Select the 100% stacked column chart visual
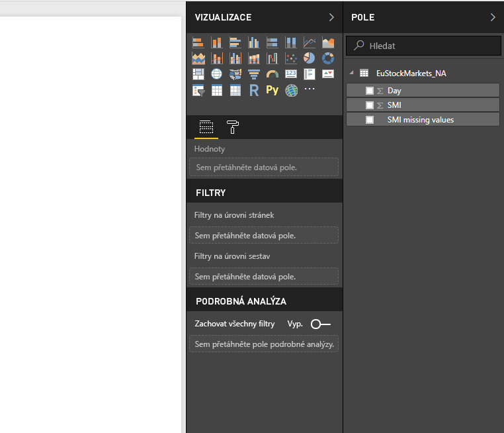Viewport: 504px width, 433px height. pyautogui.click(x=291, y=42)
